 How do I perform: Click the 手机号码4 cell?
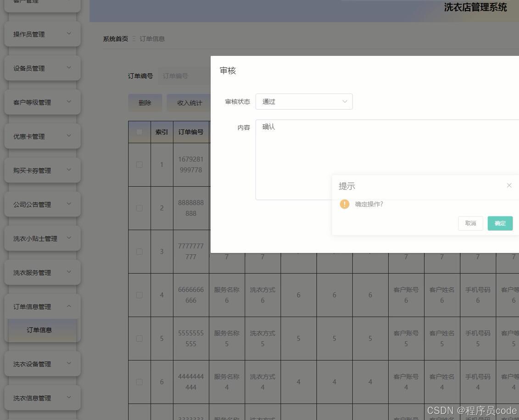point(478,382)
